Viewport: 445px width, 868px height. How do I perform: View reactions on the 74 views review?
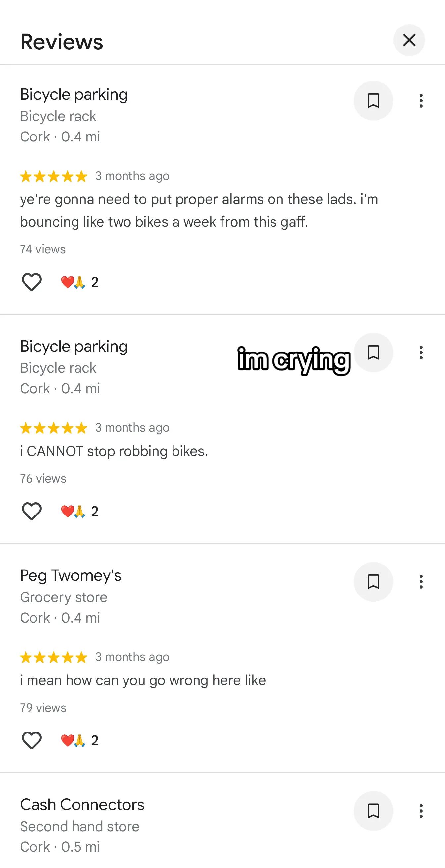pos(79,282)
